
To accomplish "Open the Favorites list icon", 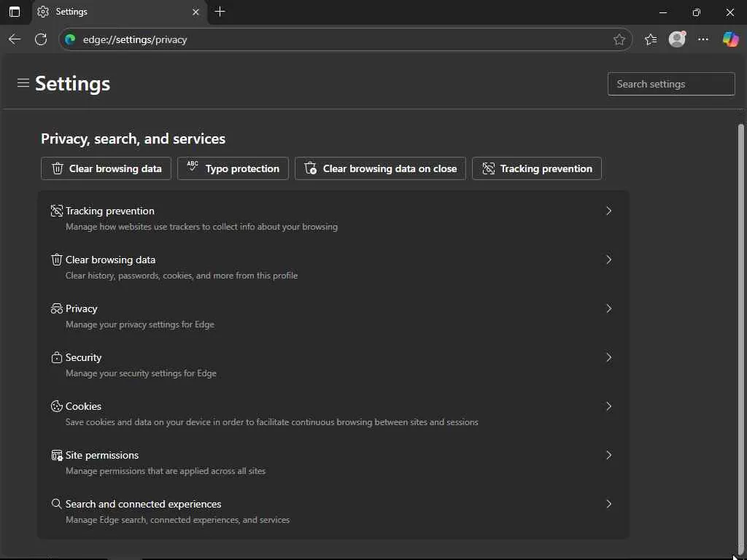I will tap(651, 39).
